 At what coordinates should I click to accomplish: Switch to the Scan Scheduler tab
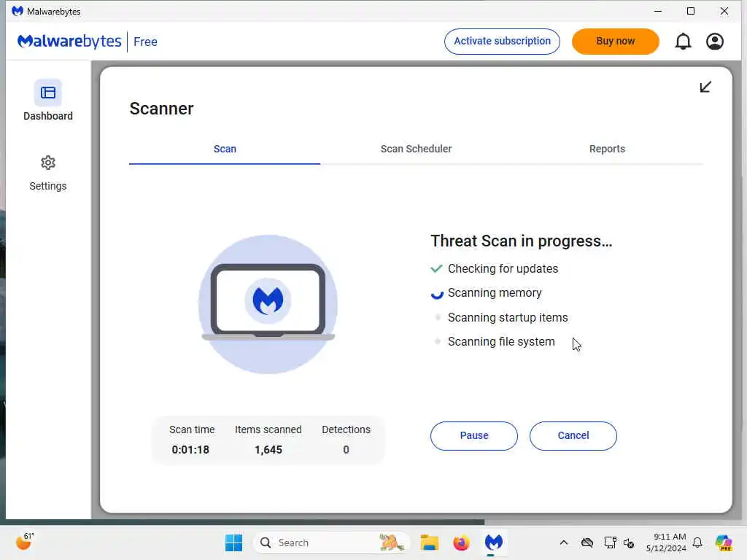point(416,149)
